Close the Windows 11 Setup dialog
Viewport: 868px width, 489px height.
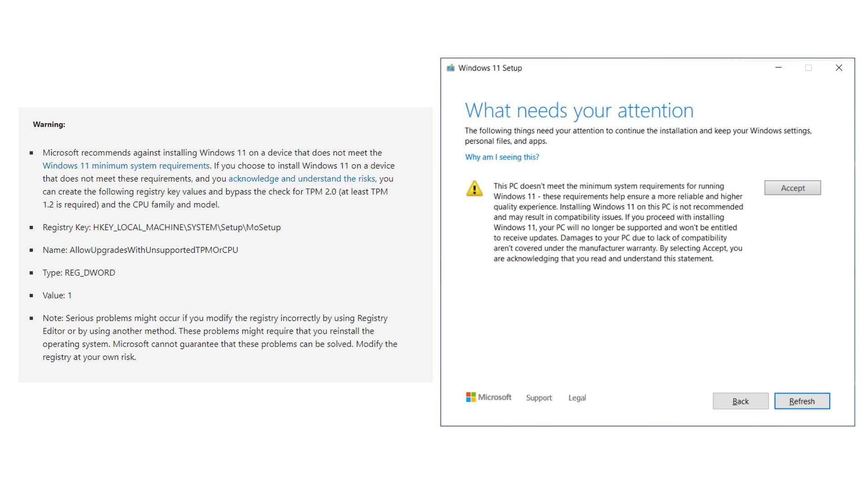(839, 68)
